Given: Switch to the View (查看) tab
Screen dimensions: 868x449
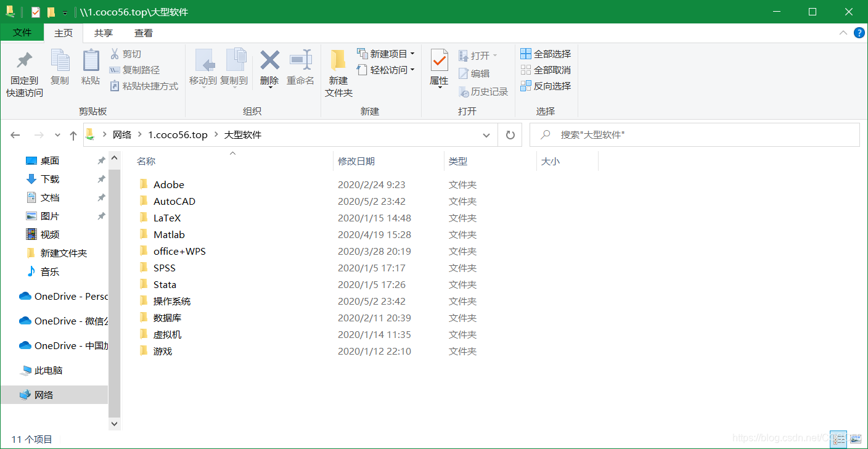Looking at the screenshot, I should (x=144, y=33).
